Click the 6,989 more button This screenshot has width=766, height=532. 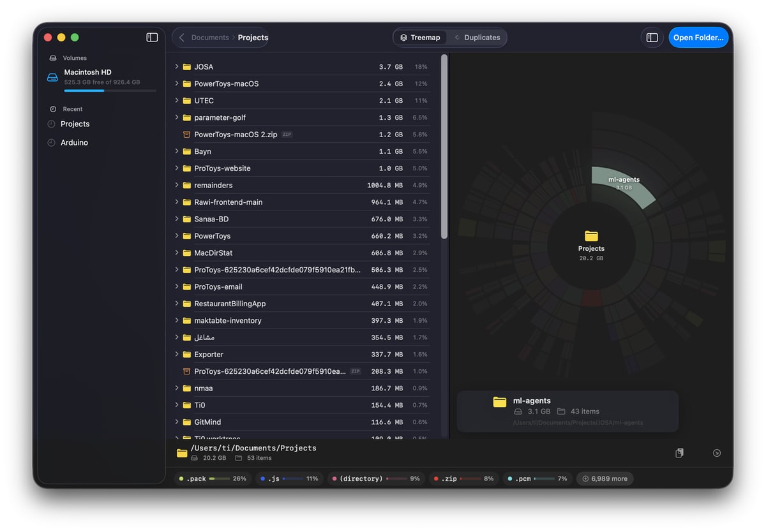(605, 478)
